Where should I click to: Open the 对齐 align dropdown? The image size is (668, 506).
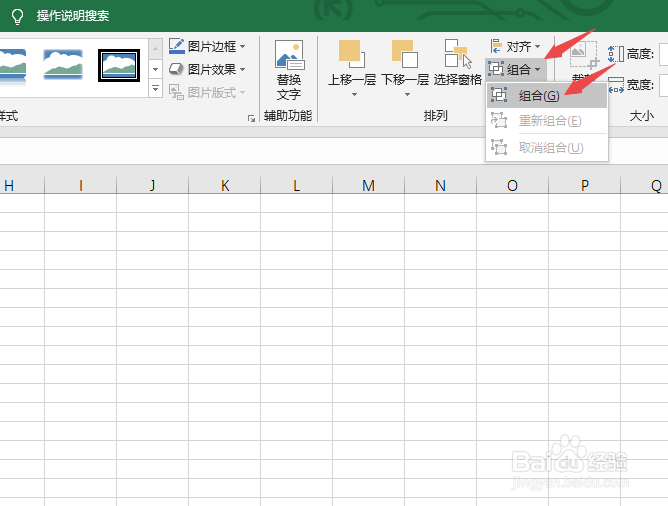(515, 46)
